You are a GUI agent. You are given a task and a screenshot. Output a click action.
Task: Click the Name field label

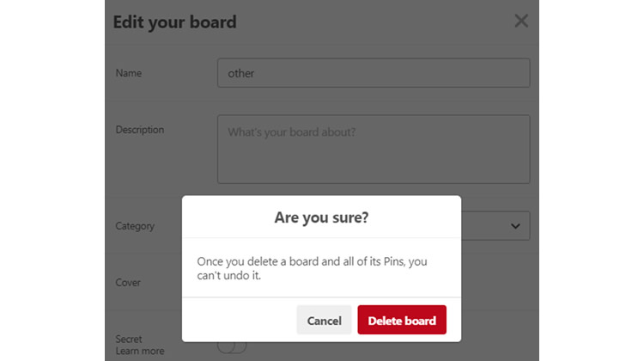pos(129,73)
